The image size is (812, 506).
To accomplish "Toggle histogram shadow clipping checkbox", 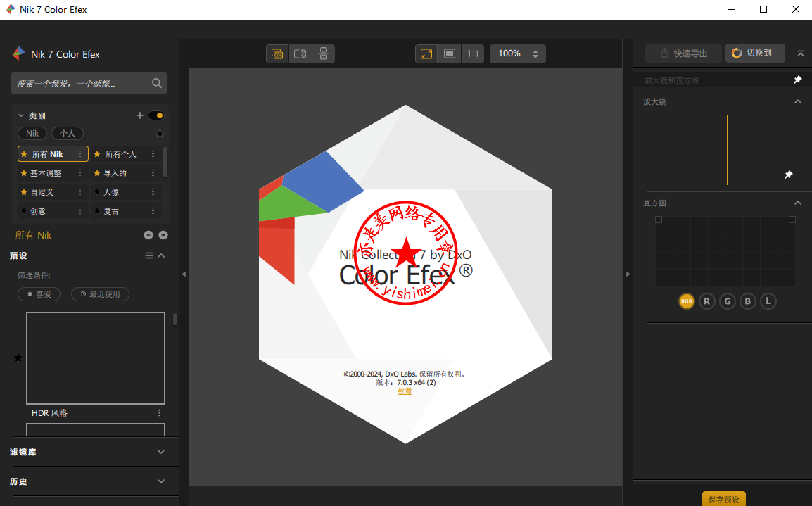I will [x=659, y=220].
